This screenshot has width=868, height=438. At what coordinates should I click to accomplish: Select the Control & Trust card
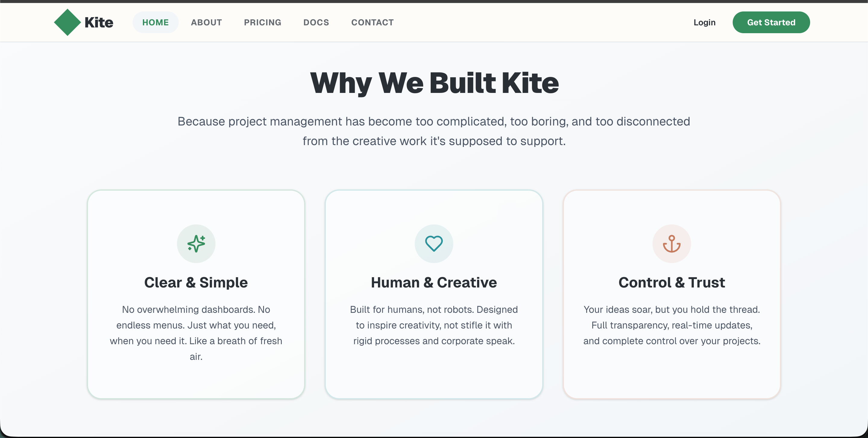[x=671, y=381]
